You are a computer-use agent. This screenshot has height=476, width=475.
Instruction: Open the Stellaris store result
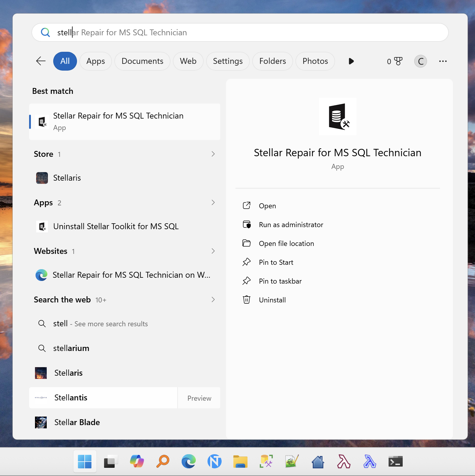point(125,178)
